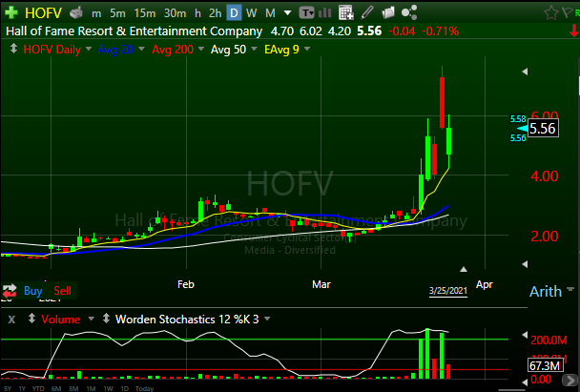The width and height of the screenshot is (580, 392).
Task: Switch to the hourly 'h' time frame
Action: click(197, 13)
